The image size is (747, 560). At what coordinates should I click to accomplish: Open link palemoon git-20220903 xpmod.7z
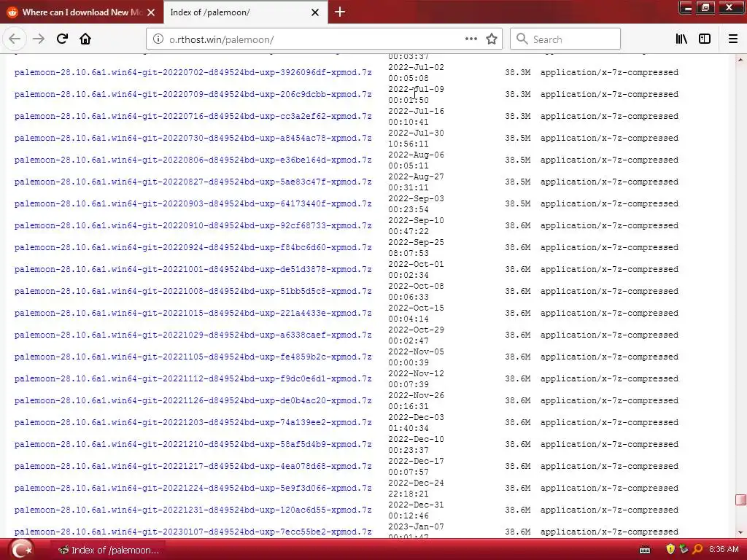(x=193, y=204)
